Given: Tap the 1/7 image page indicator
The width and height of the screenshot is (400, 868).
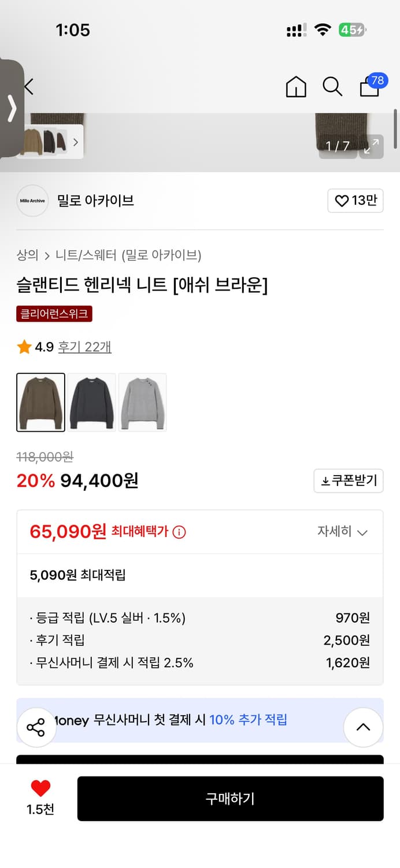Looking at the screenshot, I should 337,146.
